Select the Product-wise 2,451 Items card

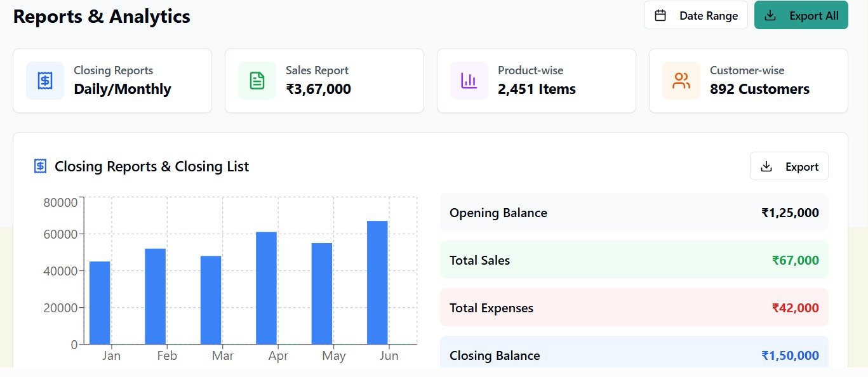pyautogui.click(x=536, y=81)
